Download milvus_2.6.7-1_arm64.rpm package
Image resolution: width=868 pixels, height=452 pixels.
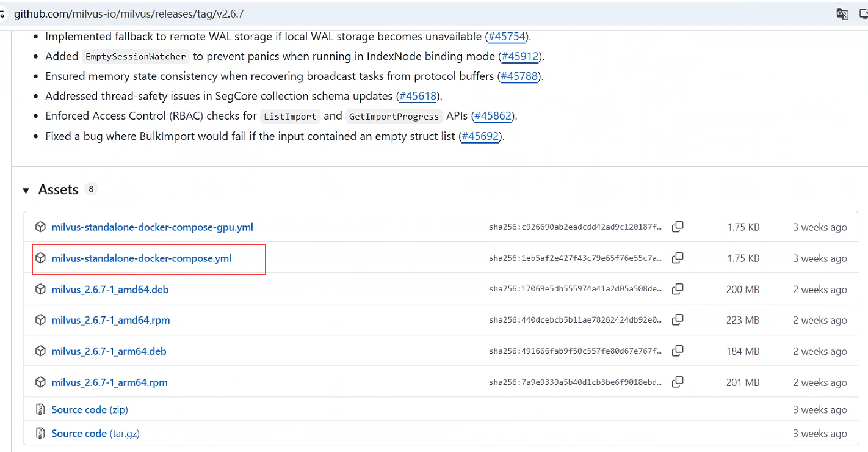[x=109, y=382]
